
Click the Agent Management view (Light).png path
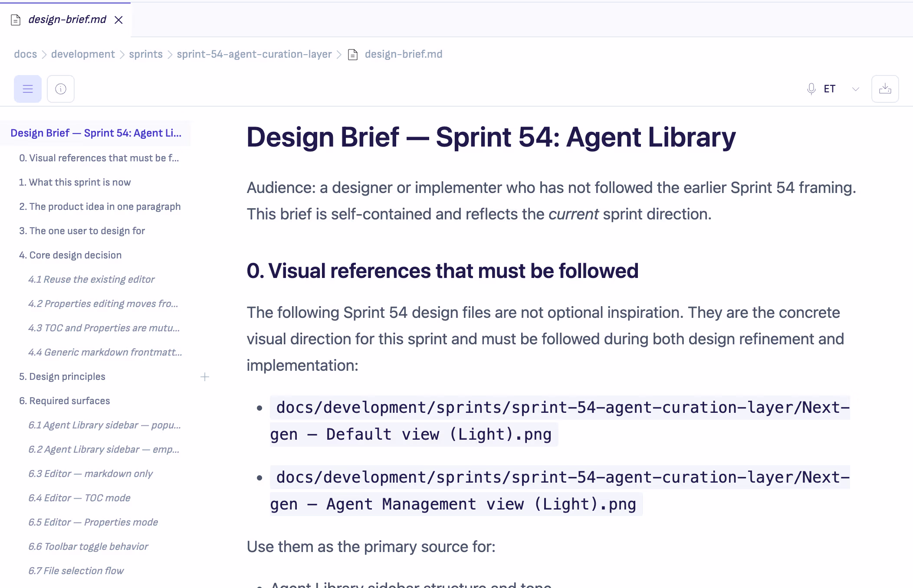(x=560, y=491)
